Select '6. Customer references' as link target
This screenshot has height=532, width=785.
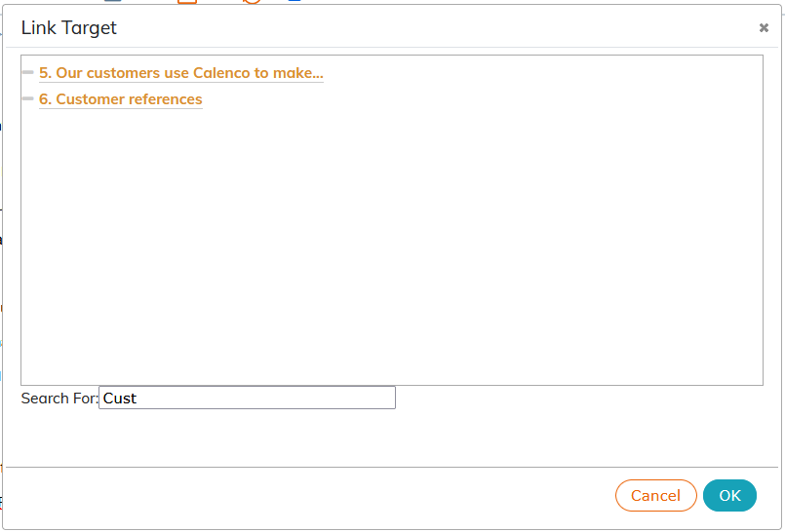pyautogui.click(x=121, y=99)
